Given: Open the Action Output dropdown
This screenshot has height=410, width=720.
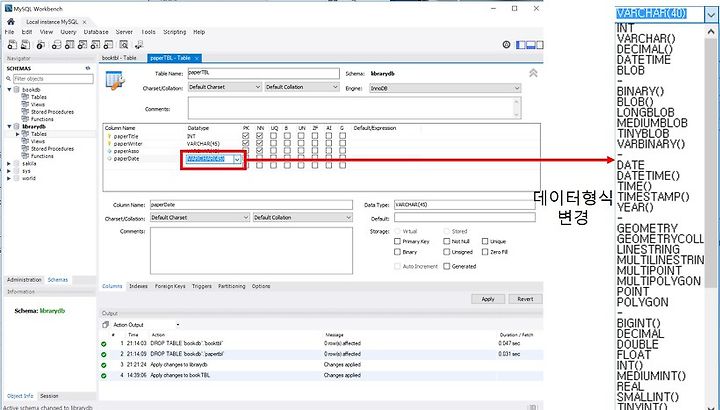Looking at the screenshot, I should coord(178,325).
